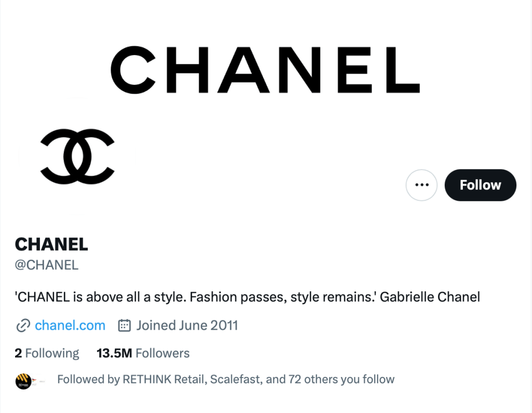Image resolution: width=532 pixels, height=413 pixels.
Task: Click the @CHANEL handle text
Action: (47, 265)
